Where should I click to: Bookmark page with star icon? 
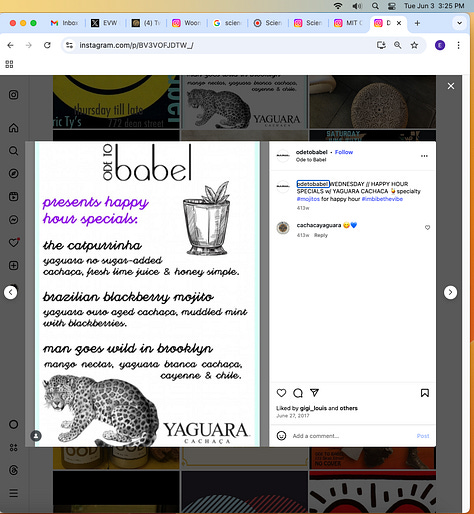tap(414, 45)
